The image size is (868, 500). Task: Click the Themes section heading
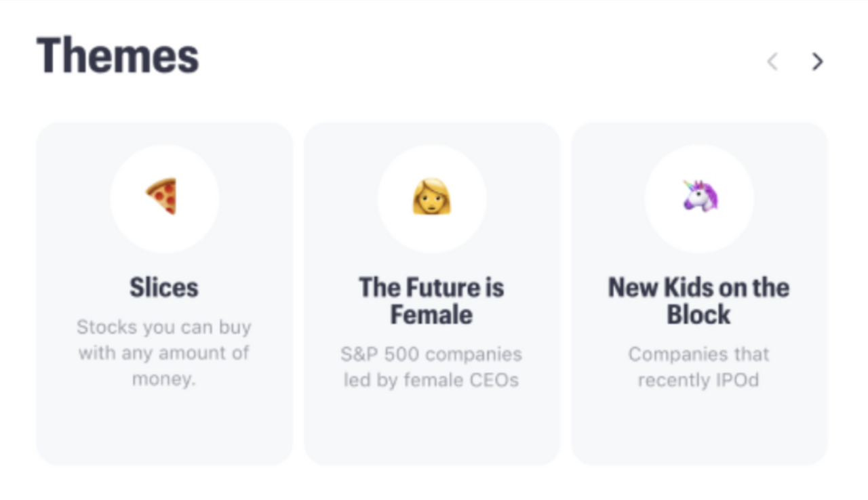(118, 55)
